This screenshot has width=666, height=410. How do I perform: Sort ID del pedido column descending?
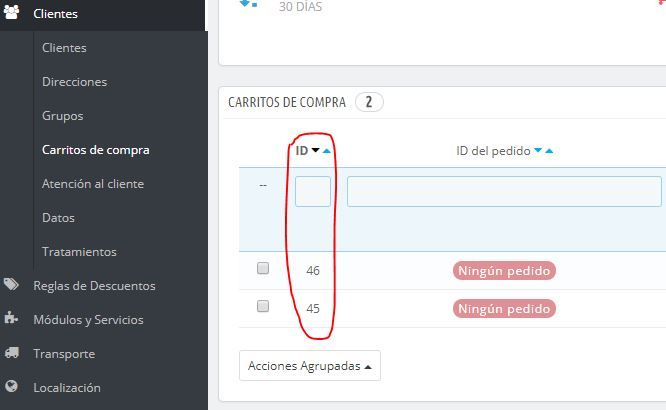click(x=538, y=150)
